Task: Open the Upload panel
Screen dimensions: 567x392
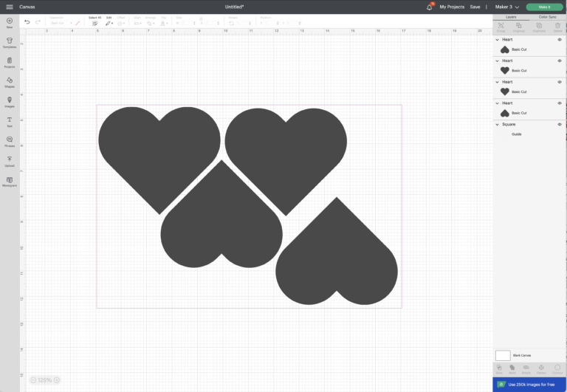Action: (x=10, y=160)
